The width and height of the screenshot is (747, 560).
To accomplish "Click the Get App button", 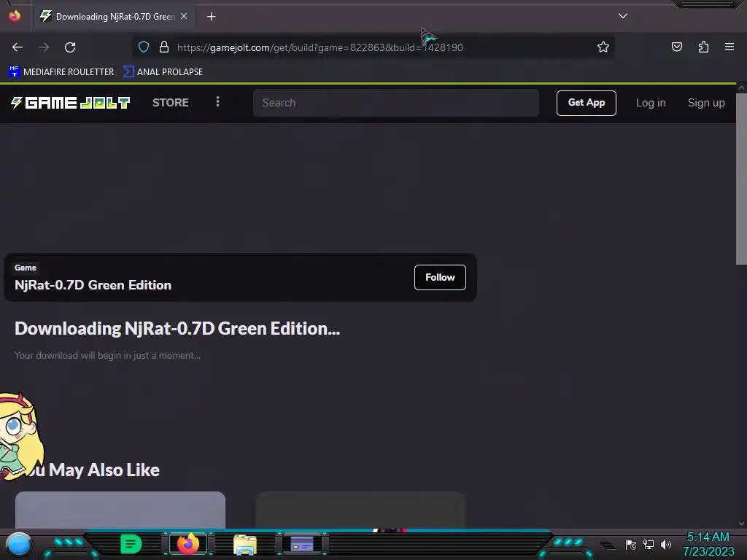I will coord(586,103).
